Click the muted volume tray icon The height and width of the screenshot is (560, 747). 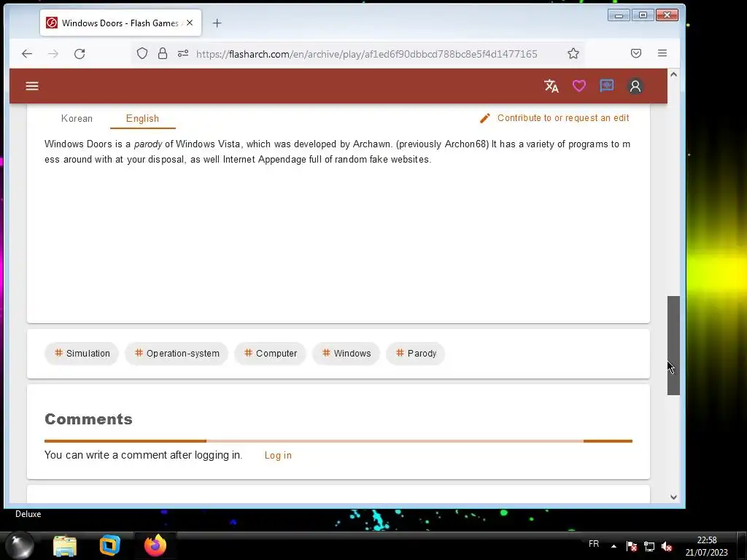point(667,546)
